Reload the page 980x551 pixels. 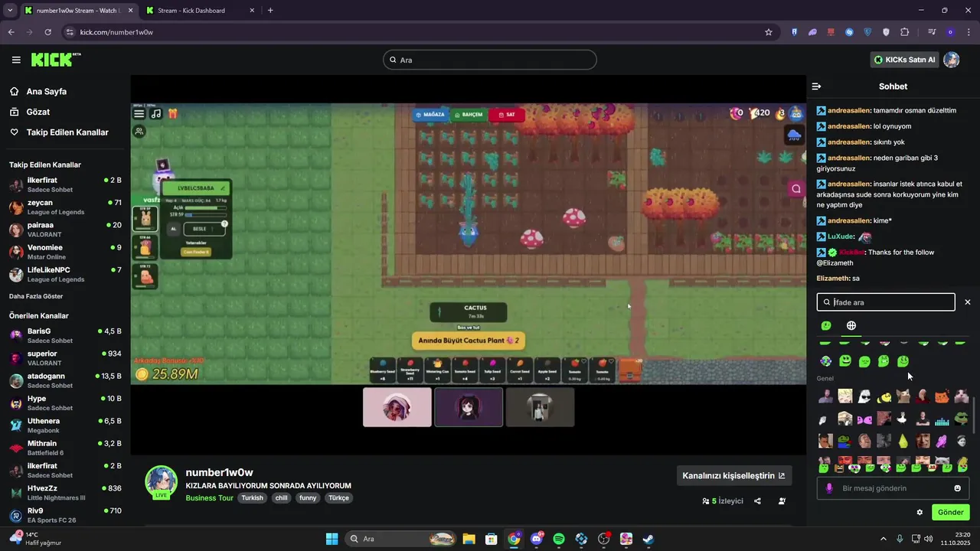[47, 32]
